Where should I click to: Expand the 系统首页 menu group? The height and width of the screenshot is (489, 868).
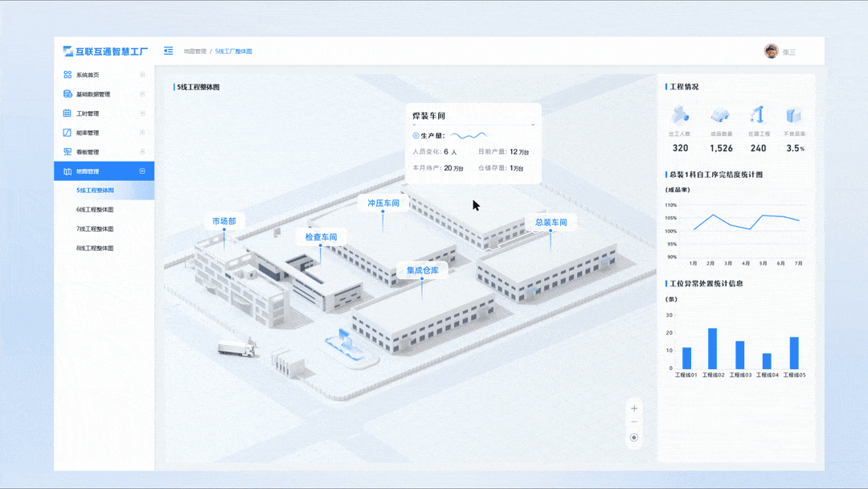click(142, 74)
